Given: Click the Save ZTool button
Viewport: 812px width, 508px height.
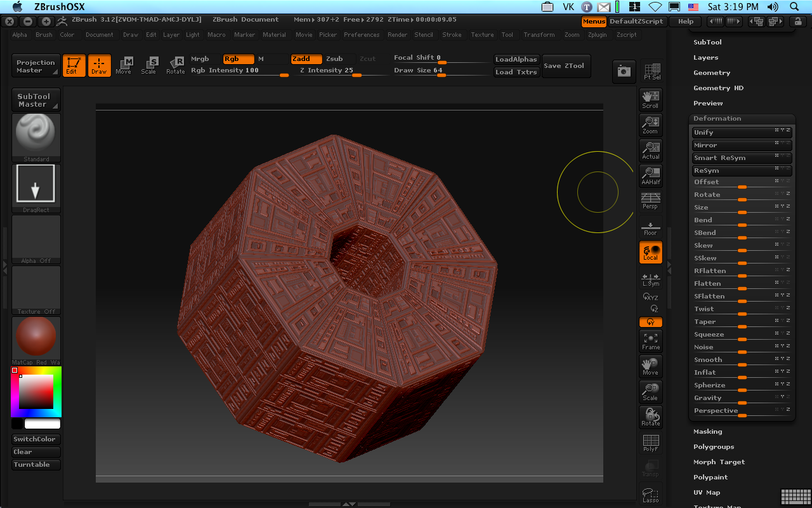Looking at the screenshot, I should pyautogui.click(x=564, y=65).
